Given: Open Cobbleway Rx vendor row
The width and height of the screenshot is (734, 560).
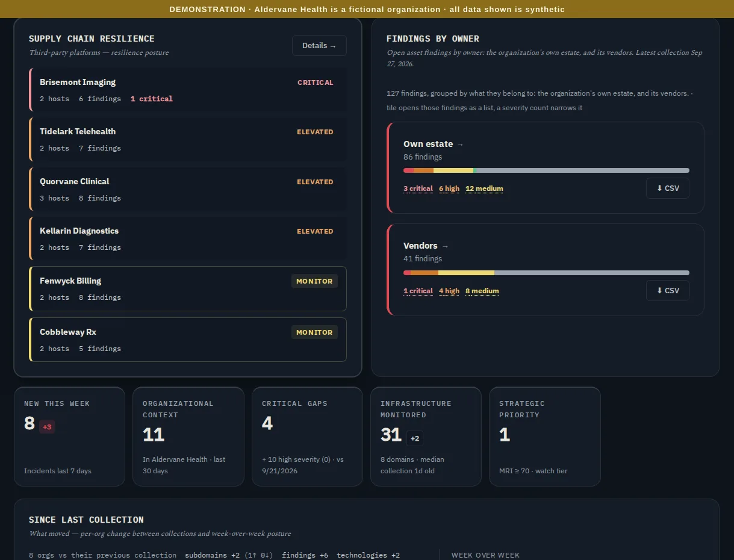Looking at the screenshot, I should click(188, 340).
